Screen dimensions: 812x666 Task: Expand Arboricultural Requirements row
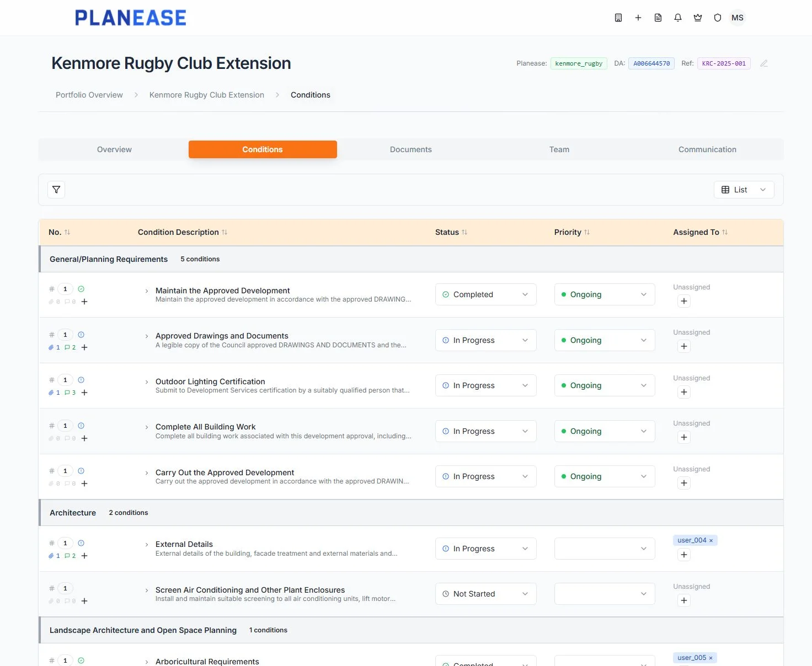click(x=146, y=662)
